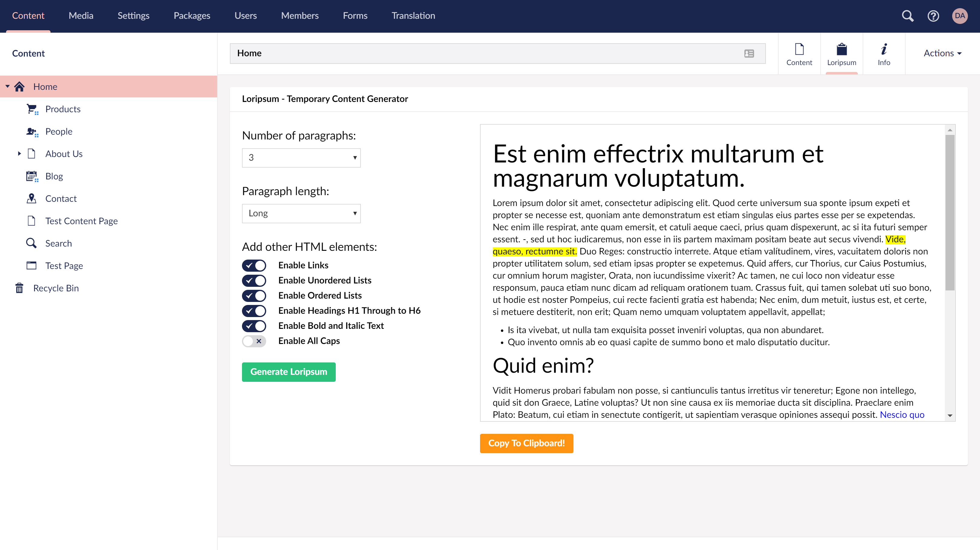The width and height of the screenshot is (980, 550).
Task: Click the Products shopping cart icon
Action: coord(32,109)
